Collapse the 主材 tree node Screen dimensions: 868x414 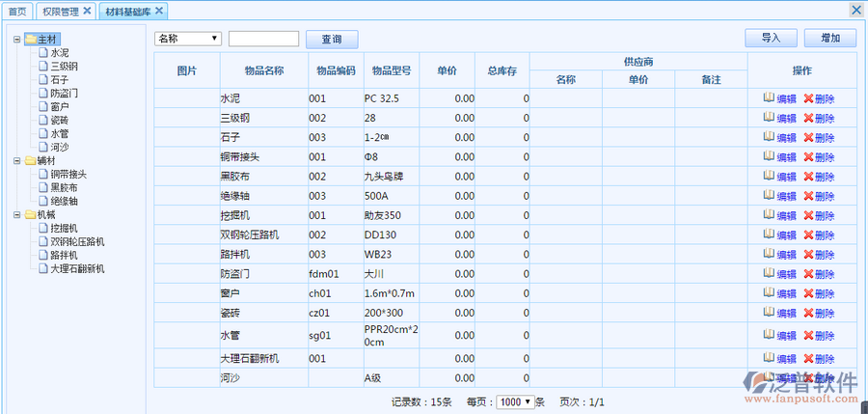[17, 40]
